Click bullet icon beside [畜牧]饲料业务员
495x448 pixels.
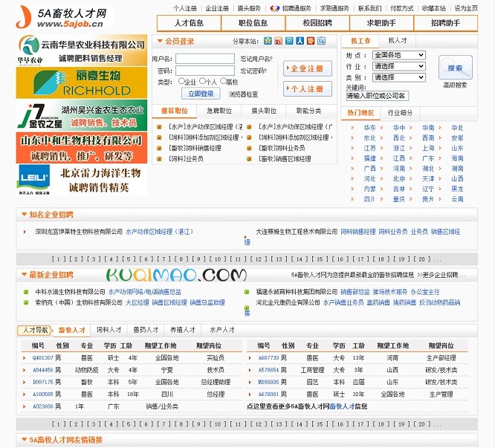coord(249,149)
